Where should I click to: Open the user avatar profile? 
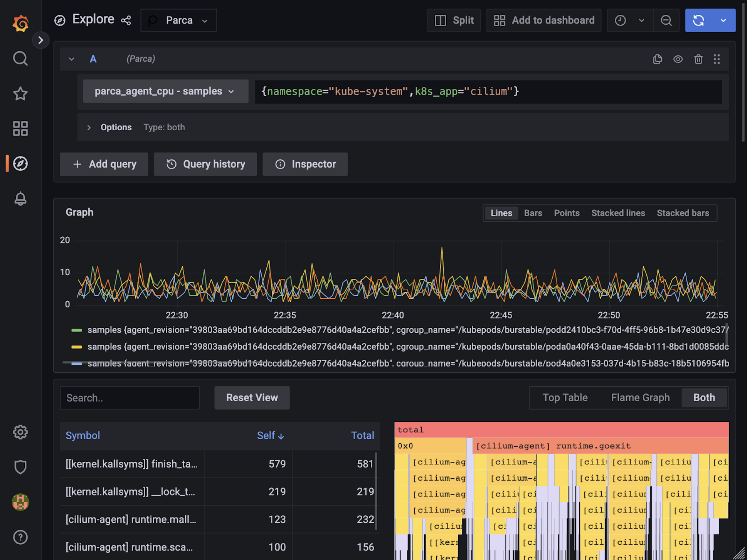pyautogui.click(x=20, y=502)
